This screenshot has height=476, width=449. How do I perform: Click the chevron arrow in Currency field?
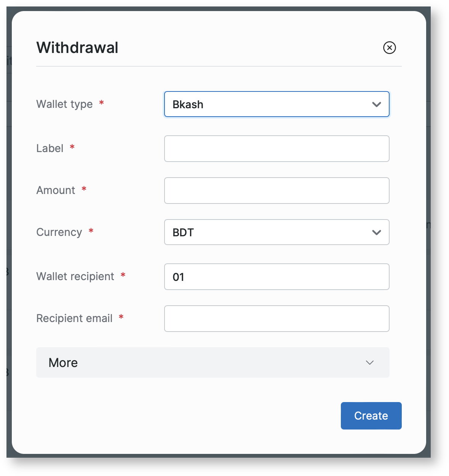[376, 232]
